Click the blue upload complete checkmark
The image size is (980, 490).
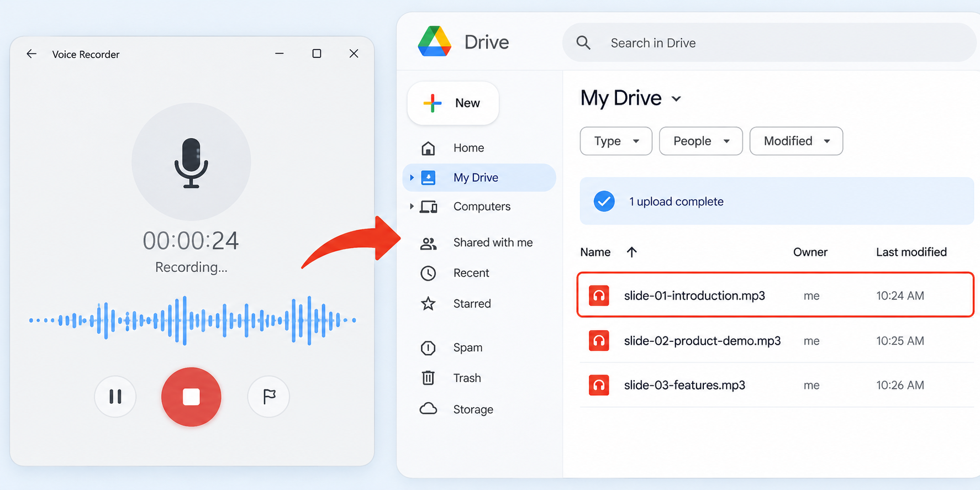click(x=604, y=201)
